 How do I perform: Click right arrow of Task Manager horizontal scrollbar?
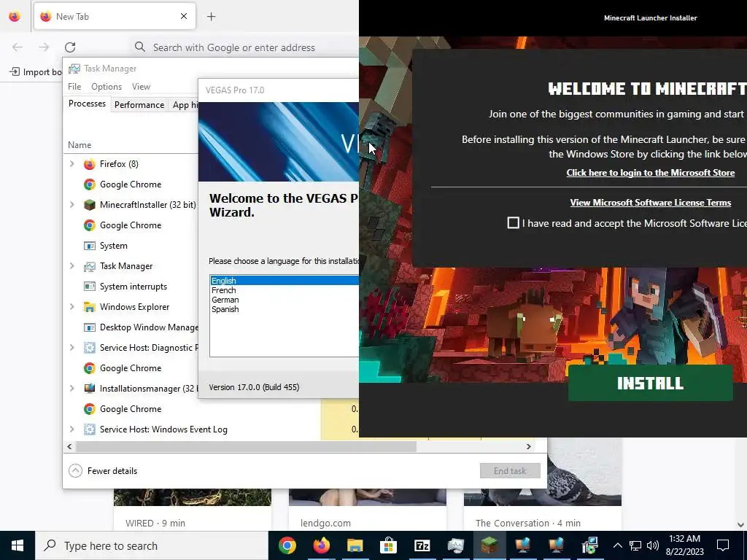(528, 447)
